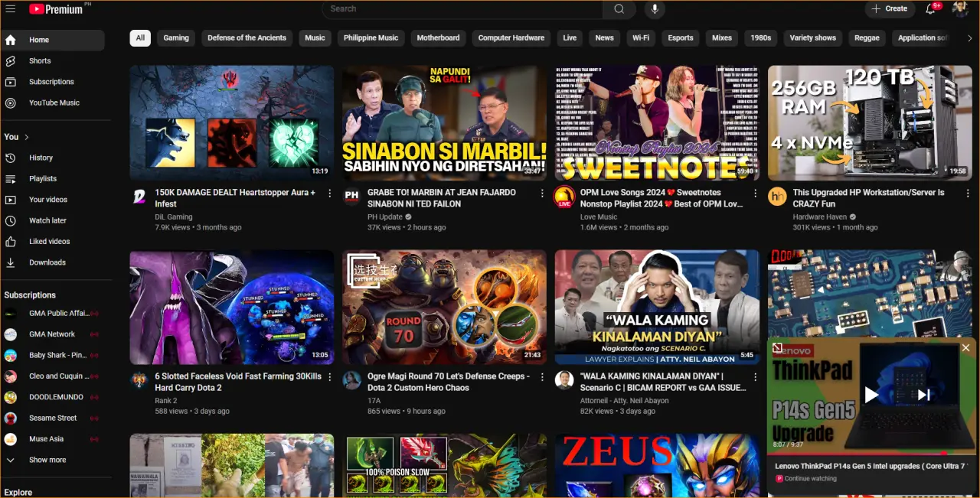Open the notifications bell

click(x=931, y=8)
